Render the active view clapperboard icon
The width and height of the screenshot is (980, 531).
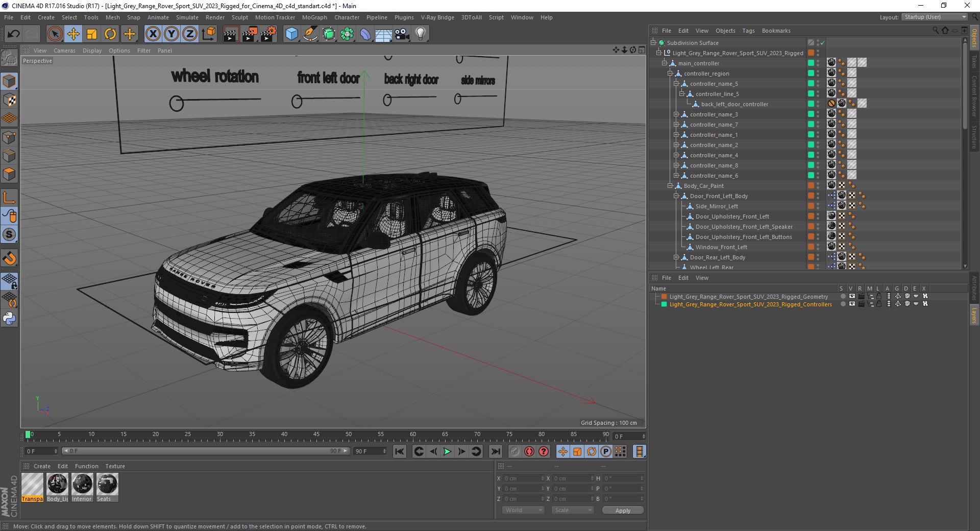coord(231,34)
